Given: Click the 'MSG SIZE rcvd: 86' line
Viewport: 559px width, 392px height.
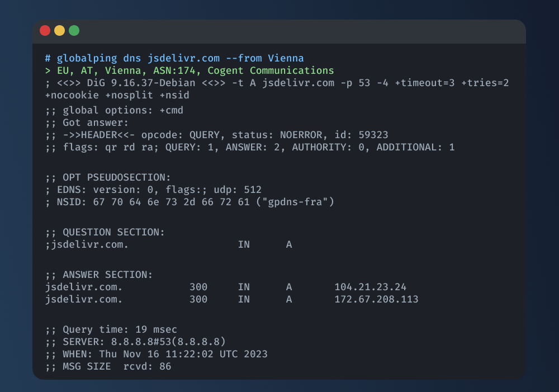Looking at the screenshot, I should point(108,366).
